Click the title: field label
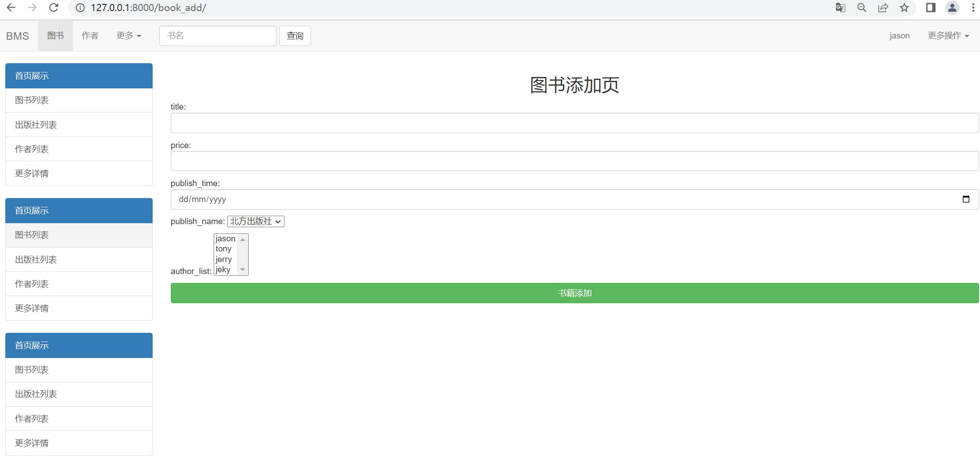Viewport: 980px width, 461px height. [x=178, y=107]
